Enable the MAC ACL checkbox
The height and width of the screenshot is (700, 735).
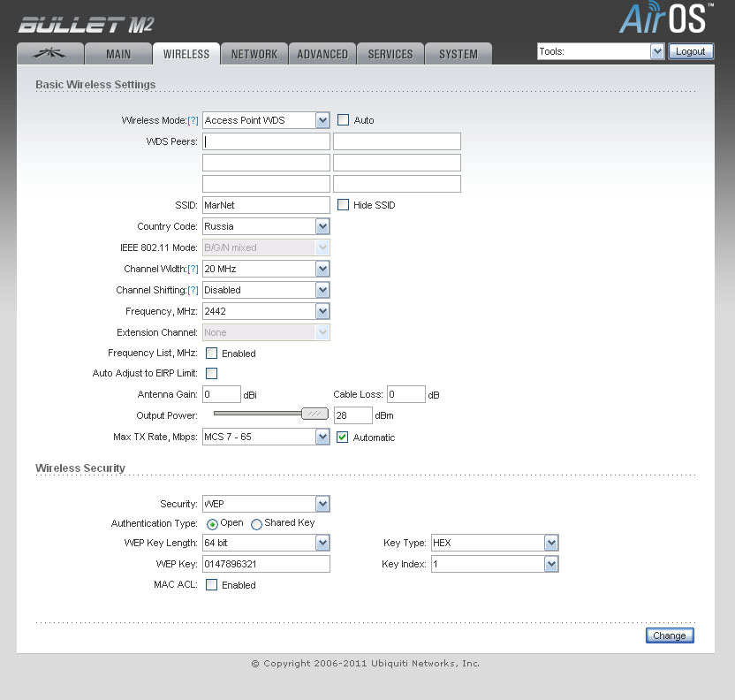coord(211,585)
